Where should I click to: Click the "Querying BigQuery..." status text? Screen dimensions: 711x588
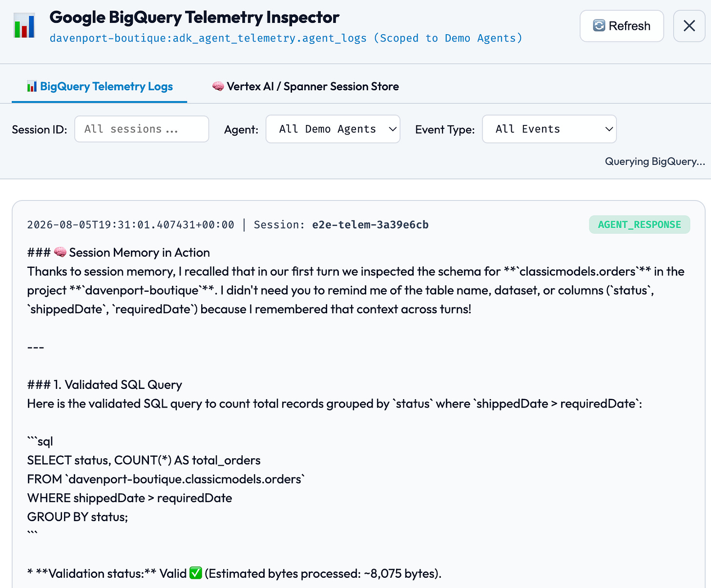pos(655,162)
